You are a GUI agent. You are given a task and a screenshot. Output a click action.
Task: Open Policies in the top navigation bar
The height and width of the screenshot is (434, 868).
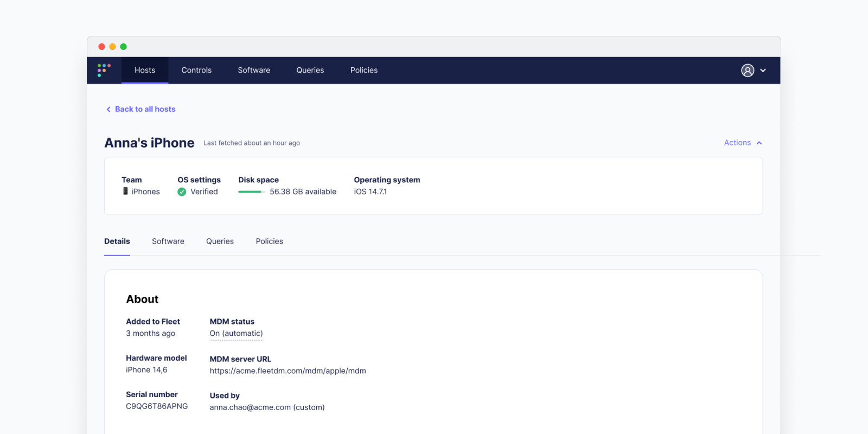click(363, 71)
